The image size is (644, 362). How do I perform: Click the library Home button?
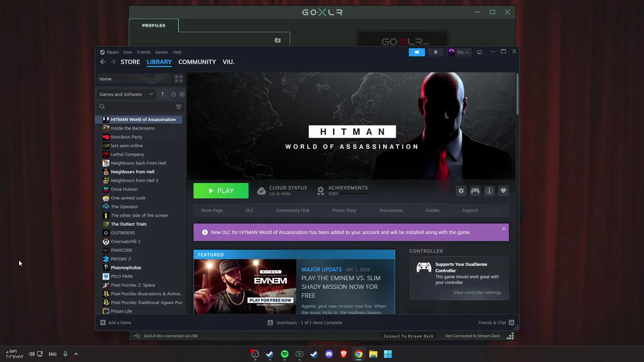point(134,79)
